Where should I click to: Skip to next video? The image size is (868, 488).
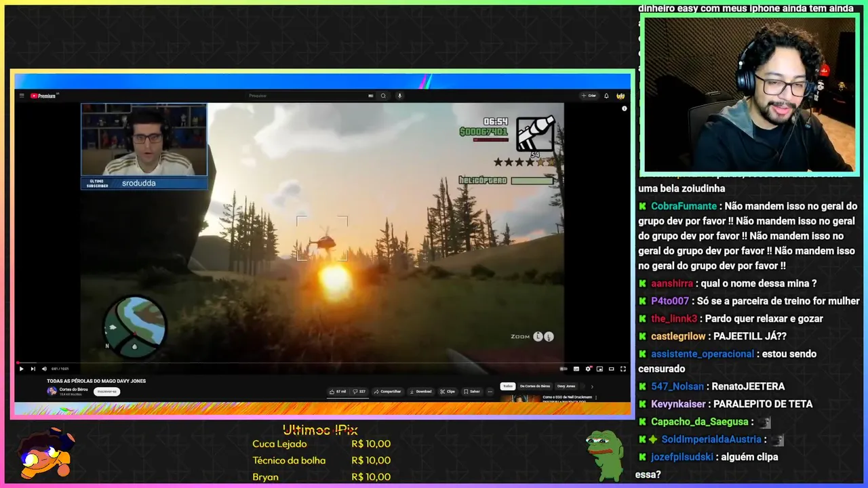(33, 369)
